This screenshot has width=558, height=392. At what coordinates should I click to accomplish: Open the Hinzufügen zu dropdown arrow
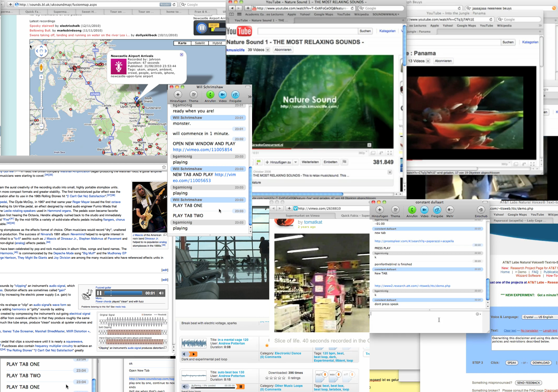coord(295,162)
